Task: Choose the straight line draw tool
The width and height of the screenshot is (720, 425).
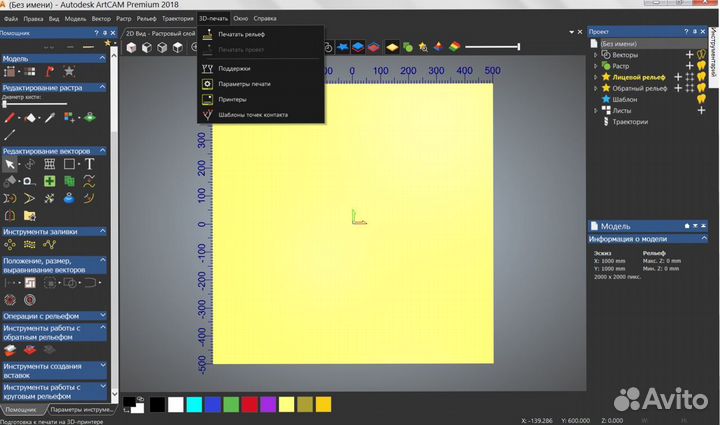Action: point(10,135)
